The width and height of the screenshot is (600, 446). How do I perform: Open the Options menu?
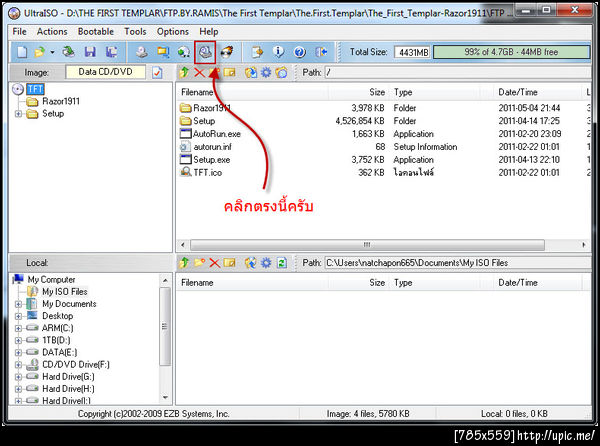click(173, 31)
